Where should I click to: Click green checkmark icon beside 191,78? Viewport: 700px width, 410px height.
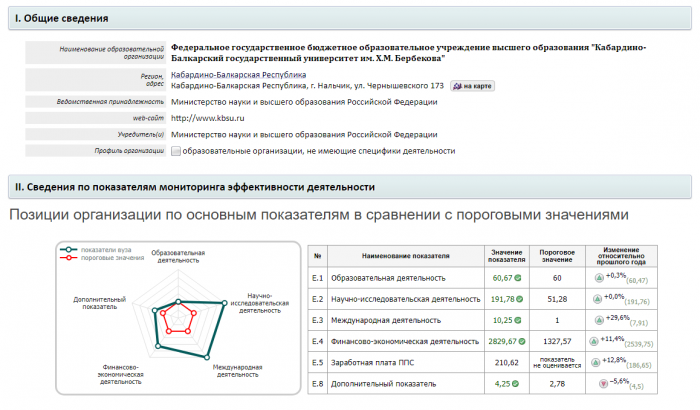click(519, 298)
